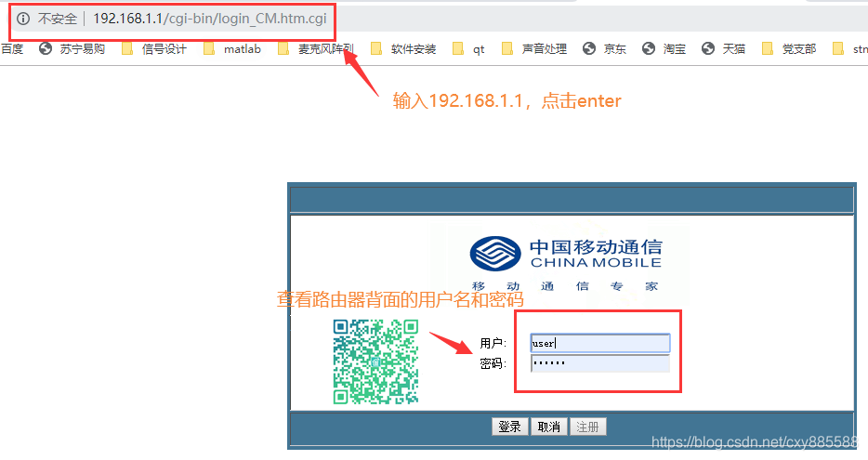Open the 苏宁易购 bookmark
This screenshot has width=868, height=460.
72,48
